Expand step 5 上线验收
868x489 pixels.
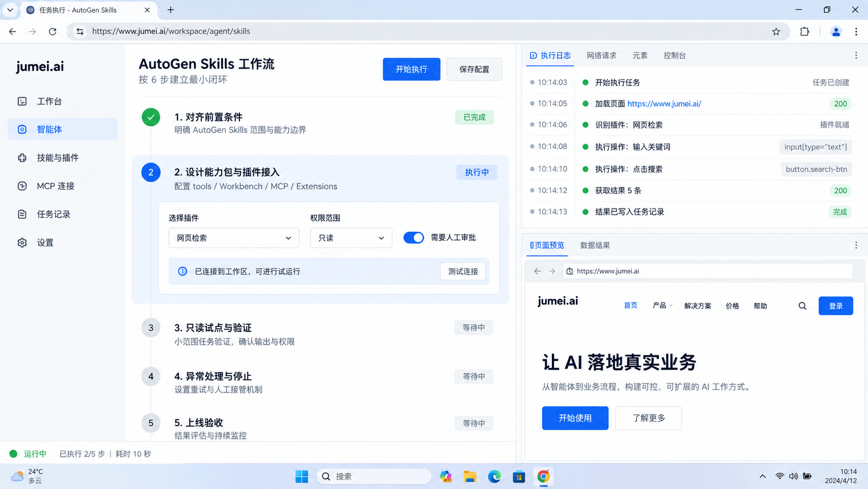tap(199, 422)
